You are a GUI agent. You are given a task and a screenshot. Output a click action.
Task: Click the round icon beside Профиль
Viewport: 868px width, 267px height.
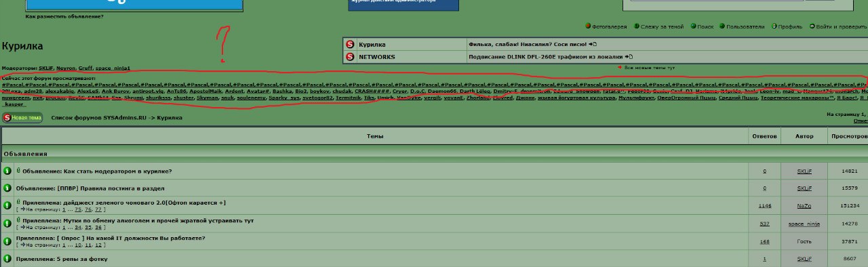774,26
